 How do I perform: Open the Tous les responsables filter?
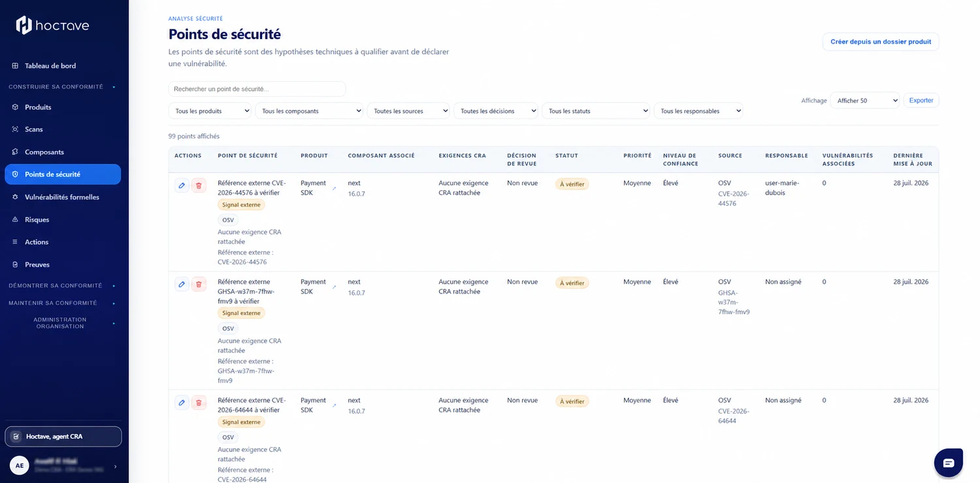click(x=698, y=111)
